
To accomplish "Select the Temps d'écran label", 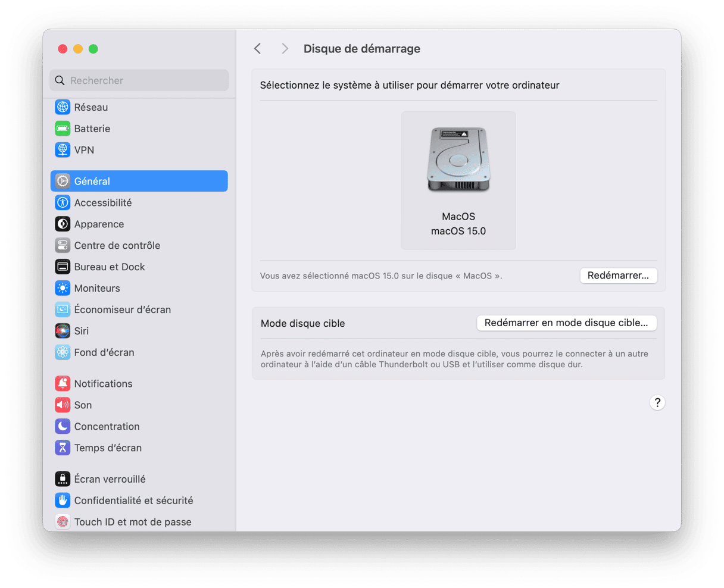I will 108,448.
